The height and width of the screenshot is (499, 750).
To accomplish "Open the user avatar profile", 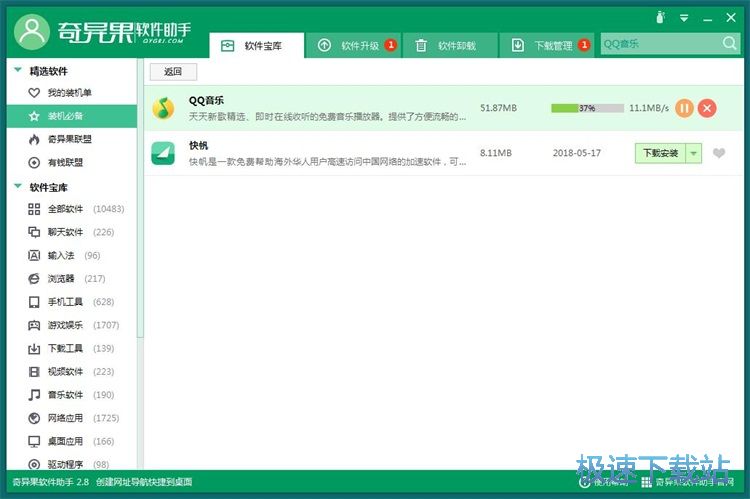I will tap(34, 31).
